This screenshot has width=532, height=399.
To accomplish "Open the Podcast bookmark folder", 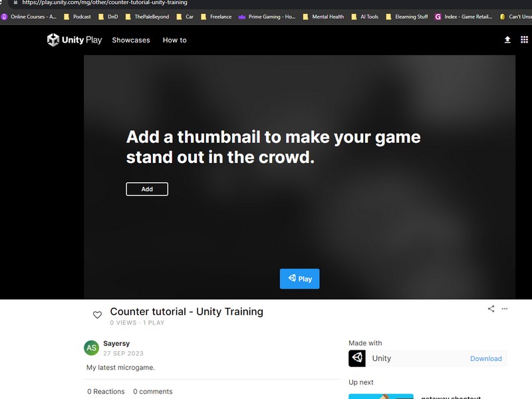I will tap(77, 17).
